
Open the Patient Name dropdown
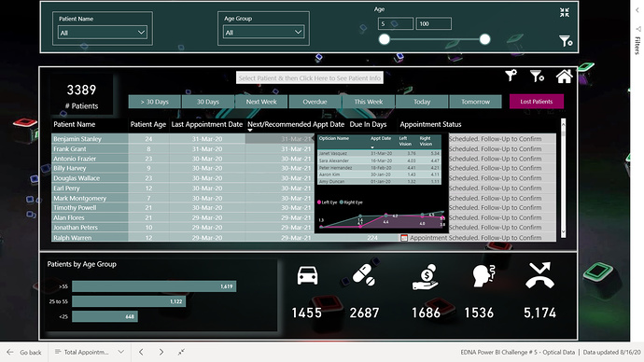pos(103,33)
